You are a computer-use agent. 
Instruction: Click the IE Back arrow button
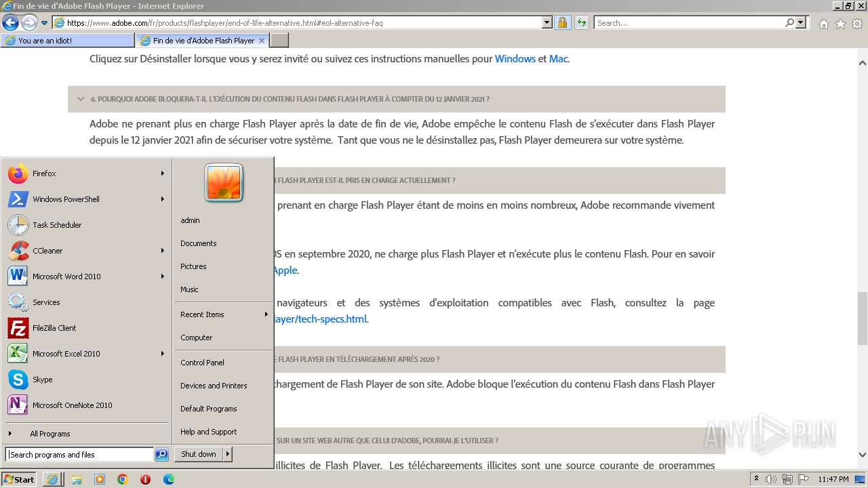coord(10,22)
